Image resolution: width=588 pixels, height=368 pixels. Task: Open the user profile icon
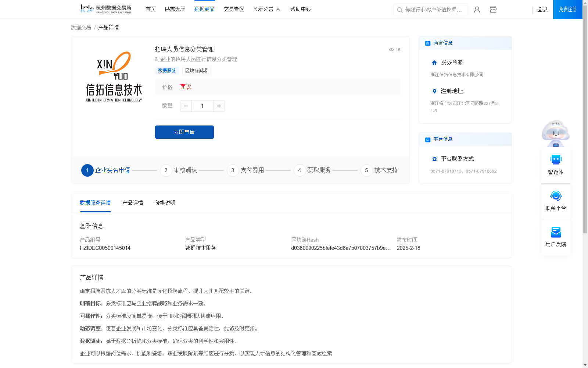point(477,10)
